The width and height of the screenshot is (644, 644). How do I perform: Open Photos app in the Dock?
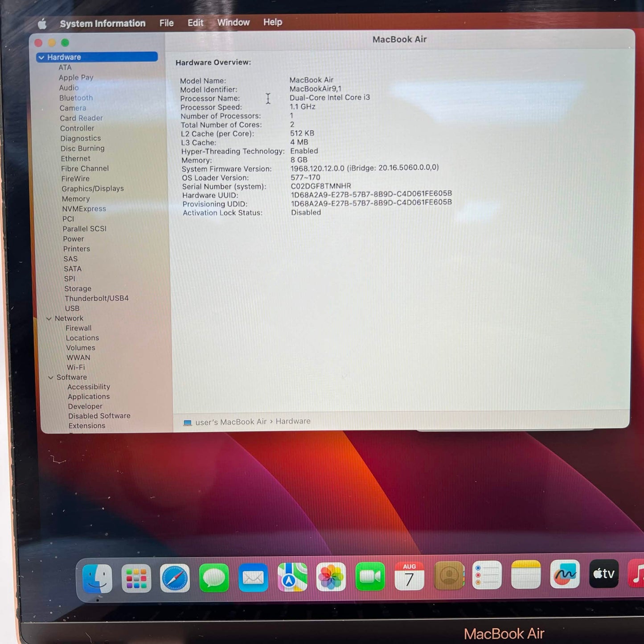(331, 577)
